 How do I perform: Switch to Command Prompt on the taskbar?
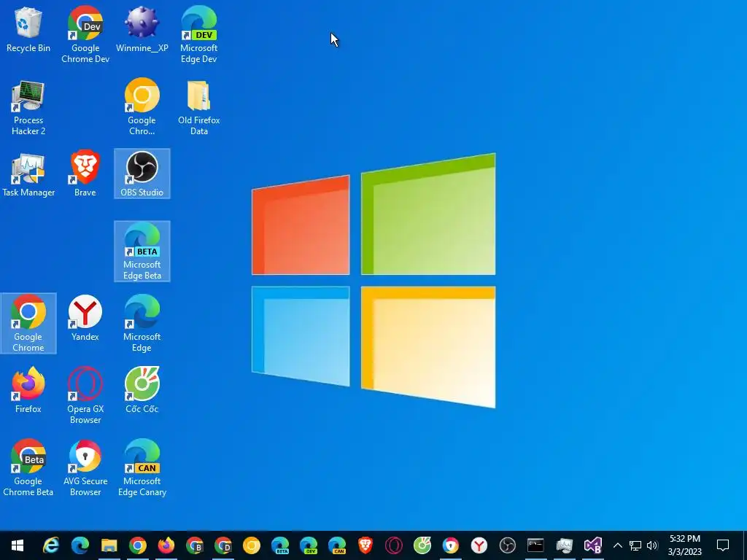(536, 545)
